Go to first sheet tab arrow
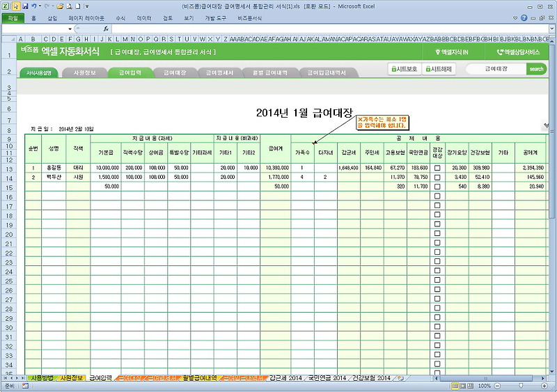Viewport: 557px width, 392px height. point(6,378)
